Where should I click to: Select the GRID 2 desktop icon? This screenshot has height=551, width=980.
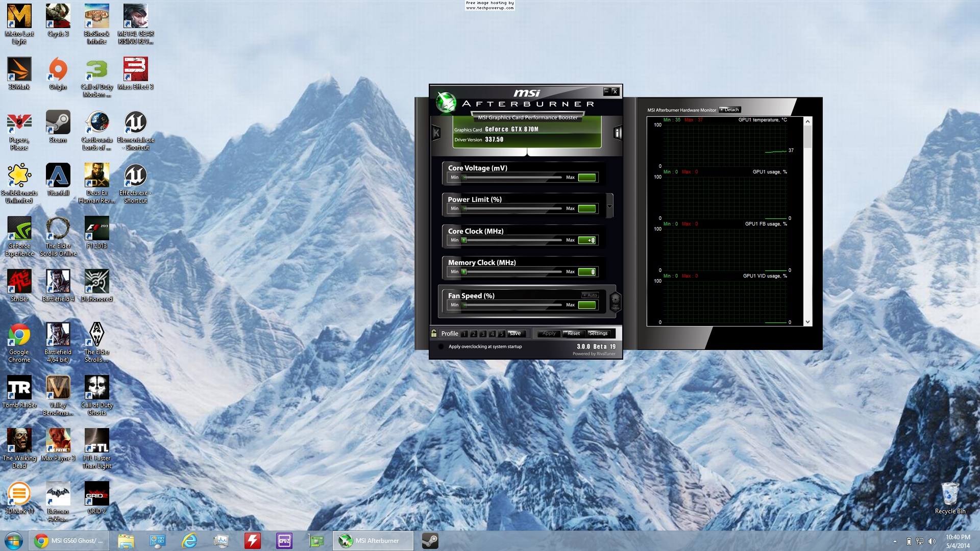(x=96, y=498)
